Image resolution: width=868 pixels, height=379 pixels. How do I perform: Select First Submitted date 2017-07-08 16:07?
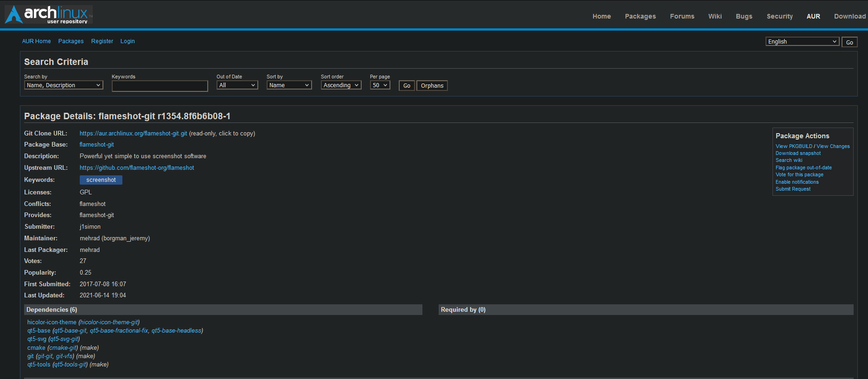103,284
